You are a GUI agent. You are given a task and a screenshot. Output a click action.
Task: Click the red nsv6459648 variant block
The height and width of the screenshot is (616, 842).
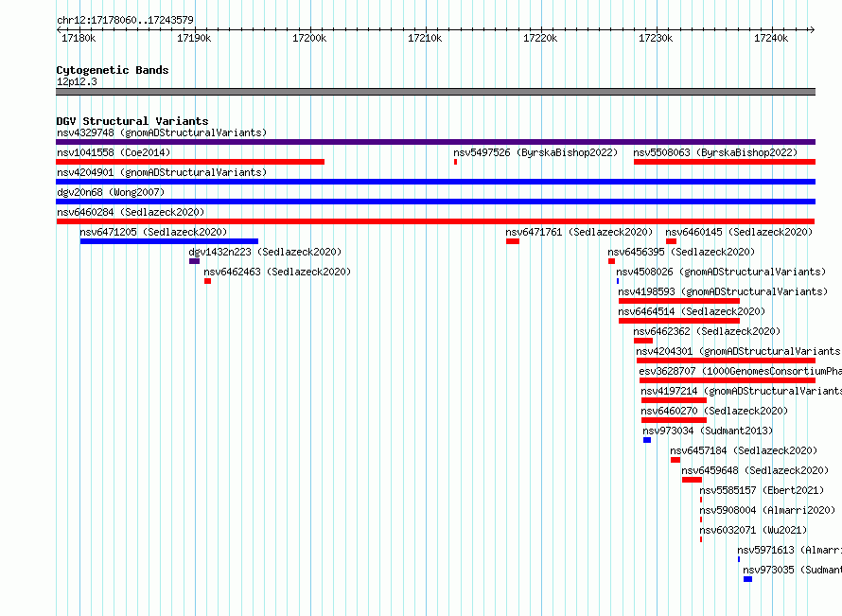click(692, 480)
